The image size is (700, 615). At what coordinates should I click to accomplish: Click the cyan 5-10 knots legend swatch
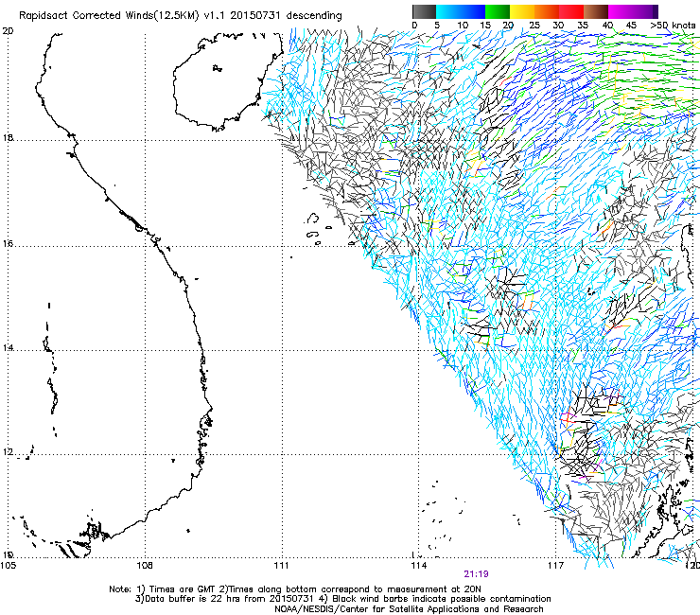pos(448,11)
